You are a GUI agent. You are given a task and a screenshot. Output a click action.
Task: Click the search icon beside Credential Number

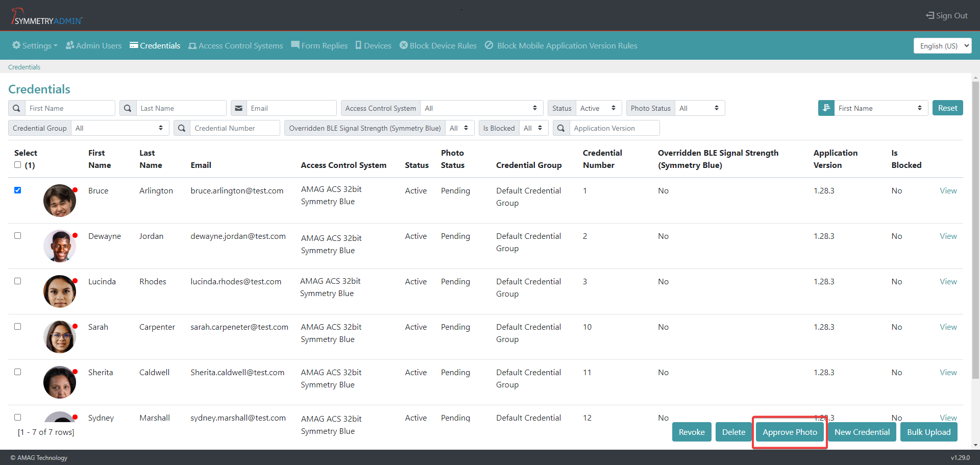(x=182, y=128)
